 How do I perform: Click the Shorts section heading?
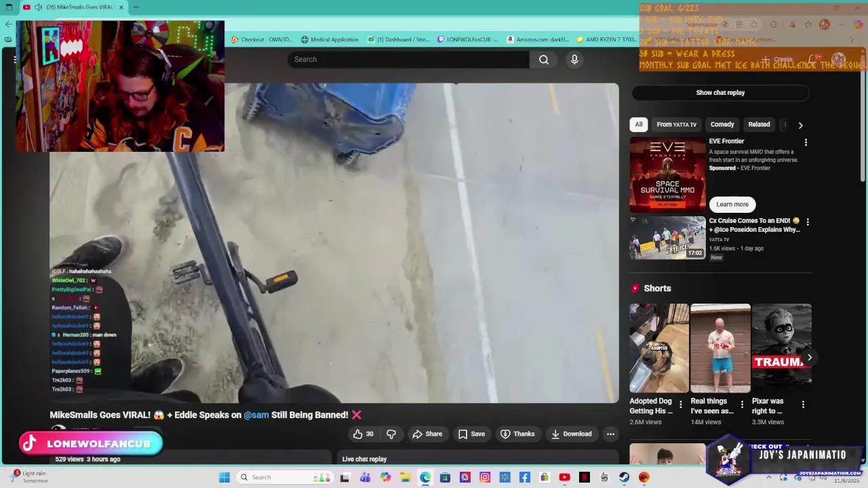tap(657, 288)
